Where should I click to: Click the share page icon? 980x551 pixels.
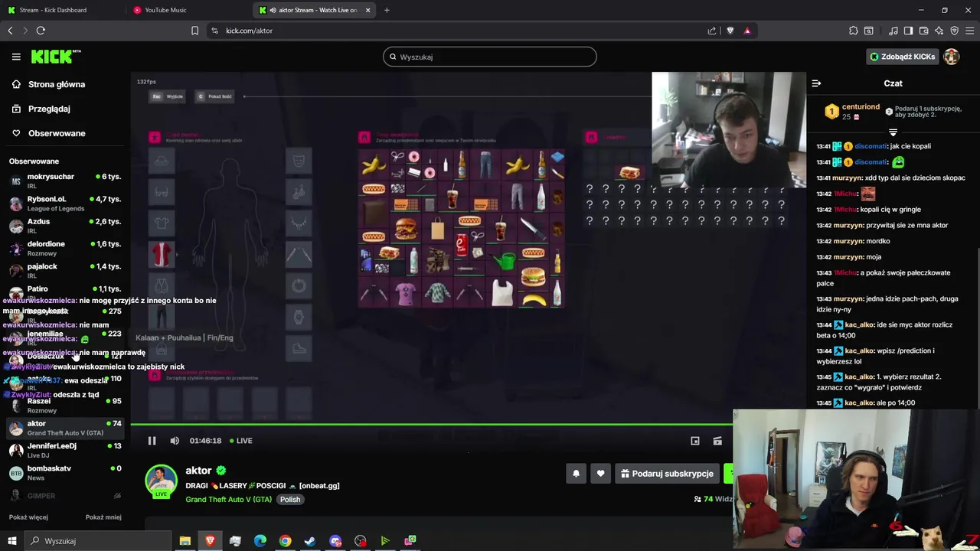(712, 31)
